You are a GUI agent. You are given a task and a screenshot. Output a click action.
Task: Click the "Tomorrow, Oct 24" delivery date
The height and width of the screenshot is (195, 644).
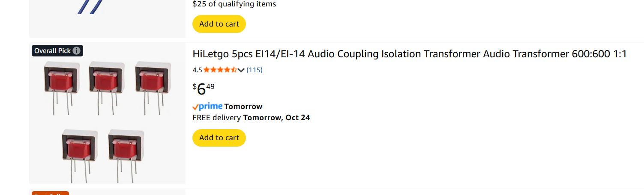tap(276, 118)
